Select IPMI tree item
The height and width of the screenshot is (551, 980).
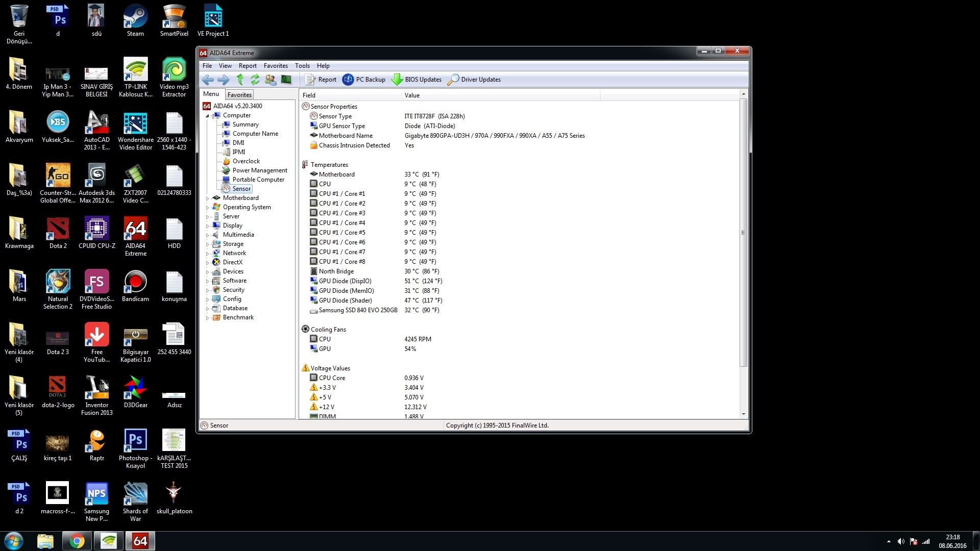coord(239,152)
